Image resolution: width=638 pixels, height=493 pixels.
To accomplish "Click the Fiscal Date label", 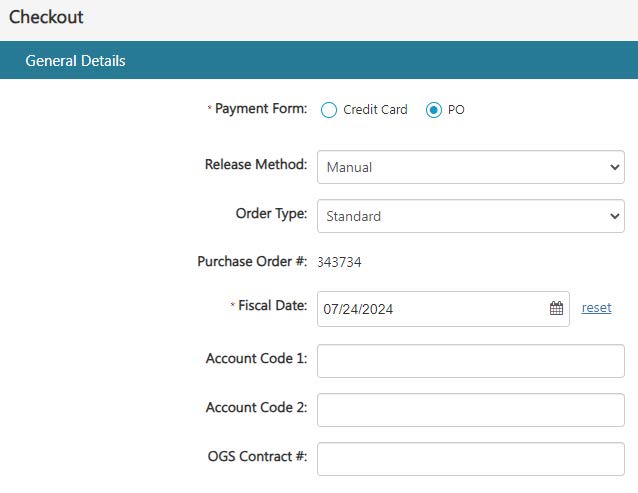I will click(272, 306).
